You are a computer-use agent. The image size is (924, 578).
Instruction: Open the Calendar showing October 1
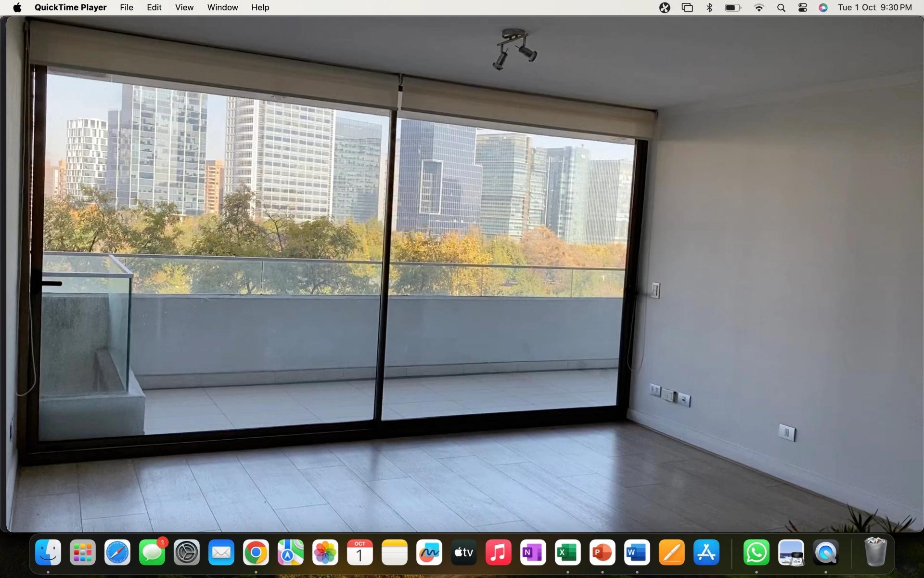pyautogui.click(x=359, y=552)
